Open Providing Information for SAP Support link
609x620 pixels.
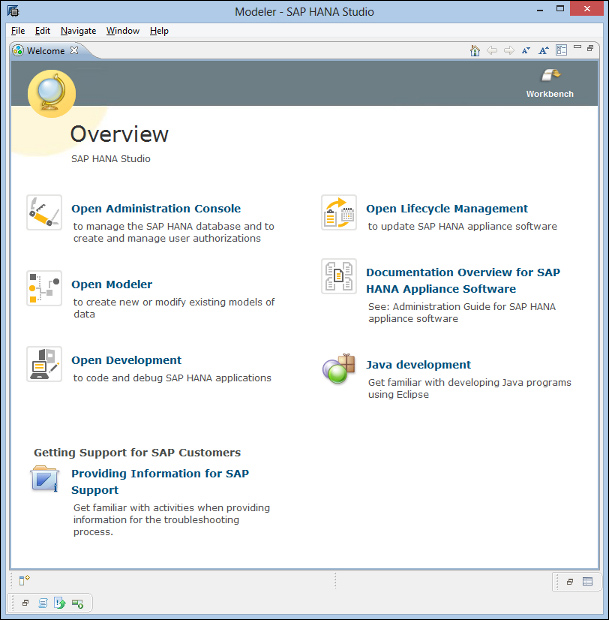coord(160,482)
